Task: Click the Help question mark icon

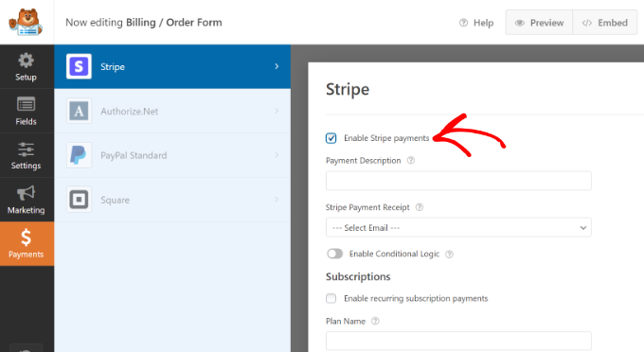Action: point(463,23)
